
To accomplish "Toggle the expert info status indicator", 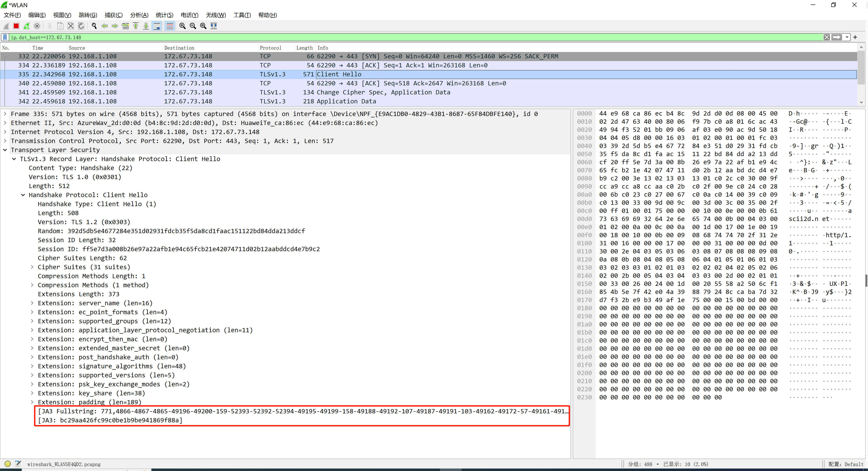I will [8, 464].
